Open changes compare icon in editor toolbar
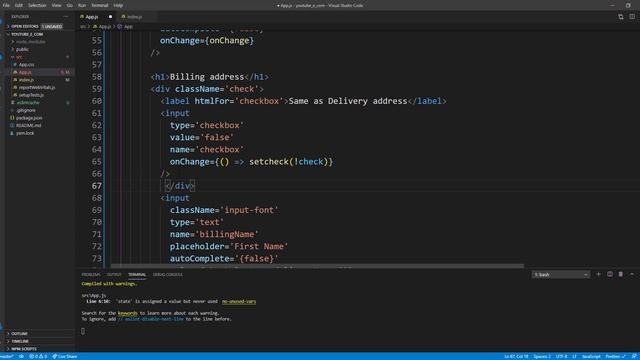 pos(620,17)
